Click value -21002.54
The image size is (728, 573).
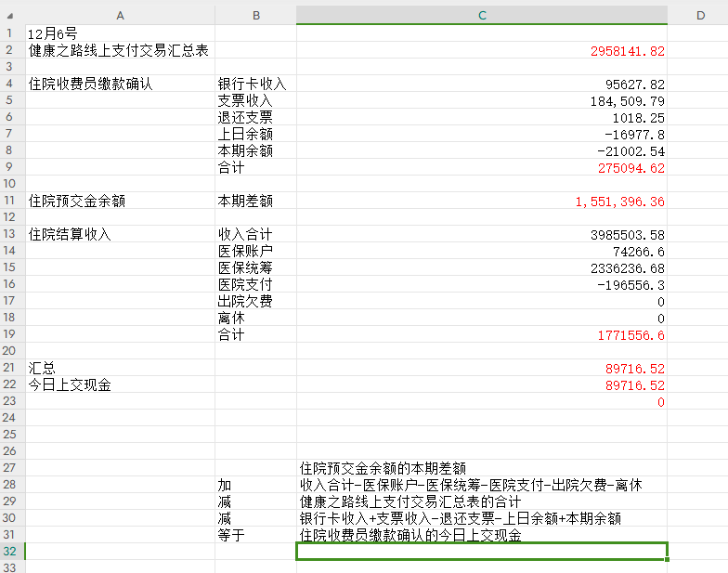click(631, 150)
